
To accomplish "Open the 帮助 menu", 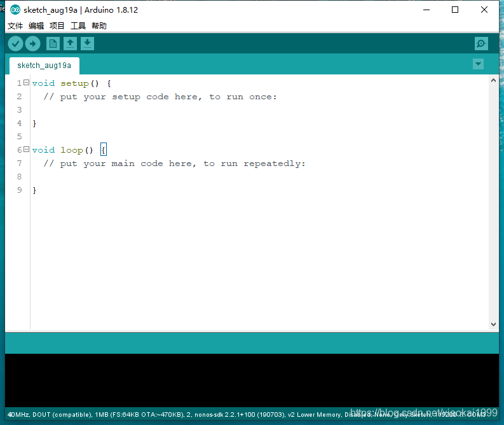I will (x=99, y=25).
